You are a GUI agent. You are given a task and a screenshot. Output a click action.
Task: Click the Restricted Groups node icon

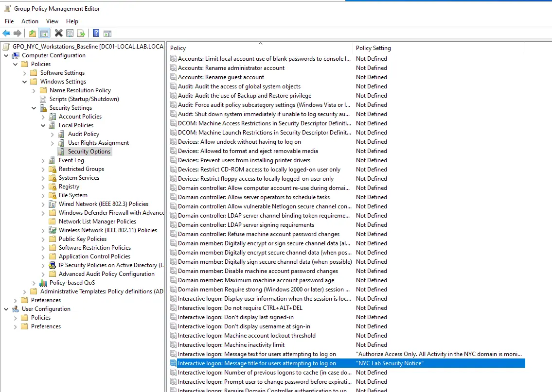click(x=53, y=169)
